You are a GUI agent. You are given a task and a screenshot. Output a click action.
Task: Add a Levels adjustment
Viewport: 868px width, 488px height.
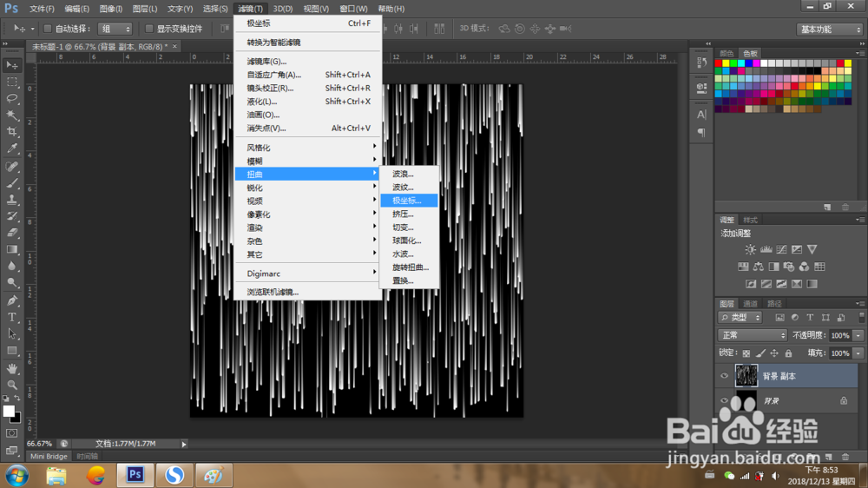pos(766,249)
